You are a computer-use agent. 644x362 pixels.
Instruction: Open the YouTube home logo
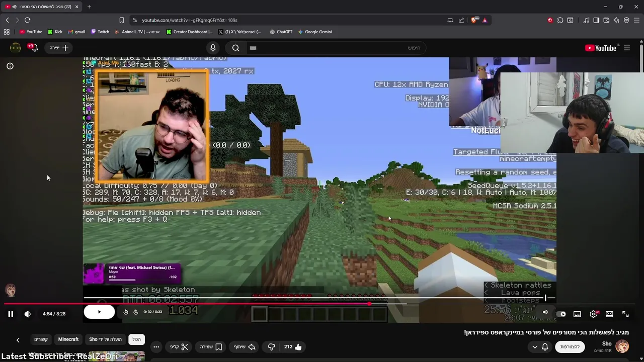pyautogui.click(x=601, y=48)
